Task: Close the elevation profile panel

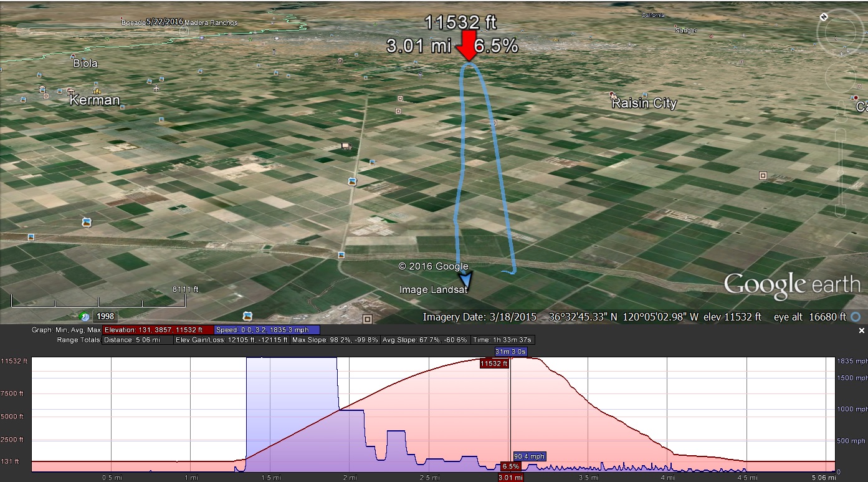Action: [x=862, y=330]
